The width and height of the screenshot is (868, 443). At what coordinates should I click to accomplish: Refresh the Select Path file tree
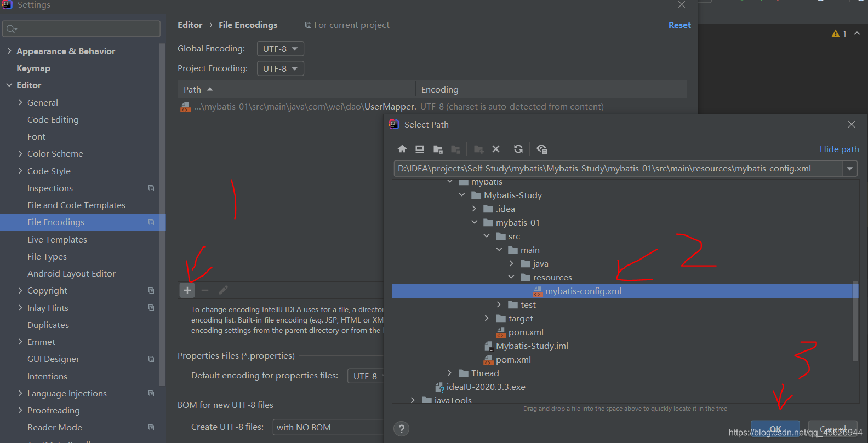518,149
